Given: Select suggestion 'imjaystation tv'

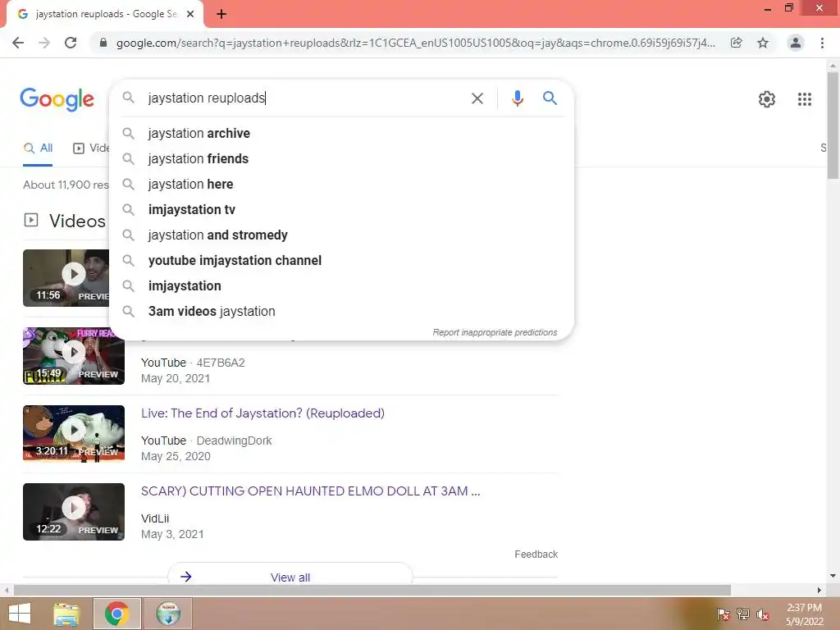Looking at the screenshot, I should 341,210.
